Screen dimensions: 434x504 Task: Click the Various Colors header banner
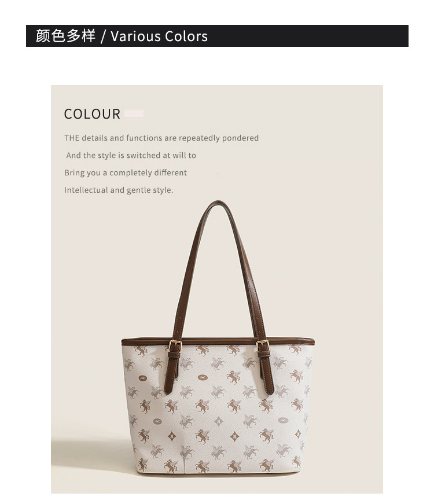pos(217,36)
